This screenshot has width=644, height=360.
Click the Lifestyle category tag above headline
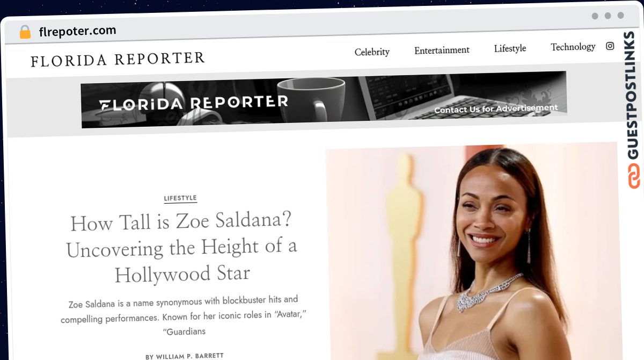tap(180, 198)
